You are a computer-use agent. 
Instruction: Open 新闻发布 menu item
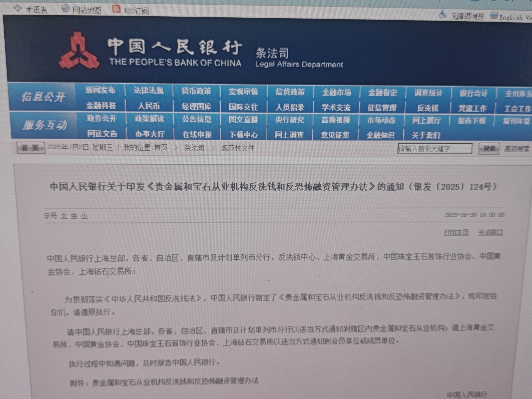tap(101, 90)
